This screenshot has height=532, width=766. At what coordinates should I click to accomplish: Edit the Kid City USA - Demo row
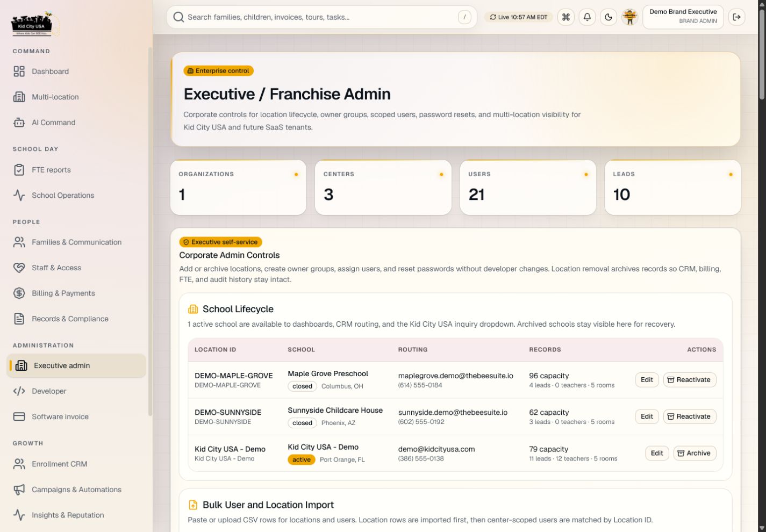(657, 453)
